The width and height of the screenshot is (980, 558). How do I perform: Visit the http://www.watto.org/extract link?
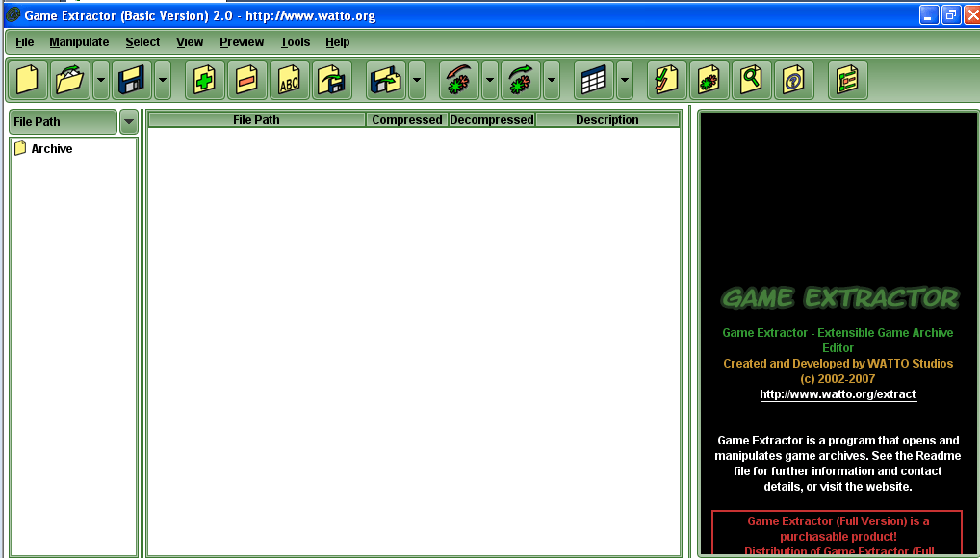click(x=838, y=394)
